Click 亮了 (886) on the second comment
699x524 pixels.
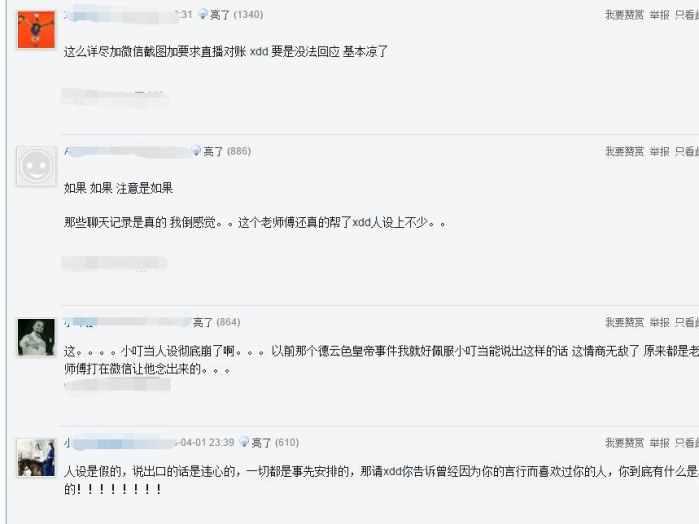click(x=227, y=152)
